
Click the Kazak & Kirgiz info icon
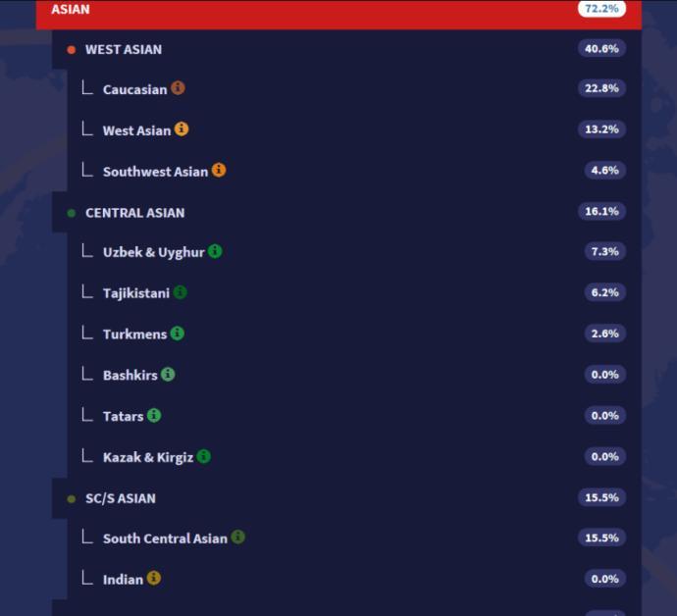[203, 456]
